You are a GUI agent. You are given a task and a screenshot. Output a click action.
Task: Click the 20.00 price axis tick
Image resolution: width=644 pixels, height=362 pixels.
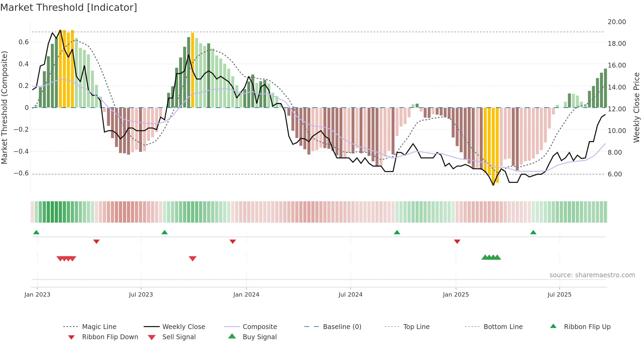(617, 22)
